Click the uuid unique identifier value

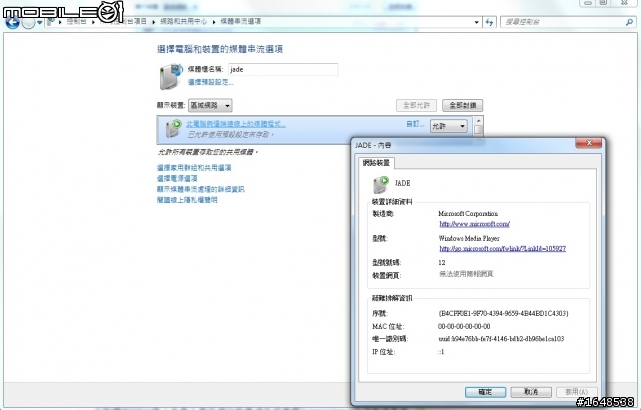click(x=501, y=339)
